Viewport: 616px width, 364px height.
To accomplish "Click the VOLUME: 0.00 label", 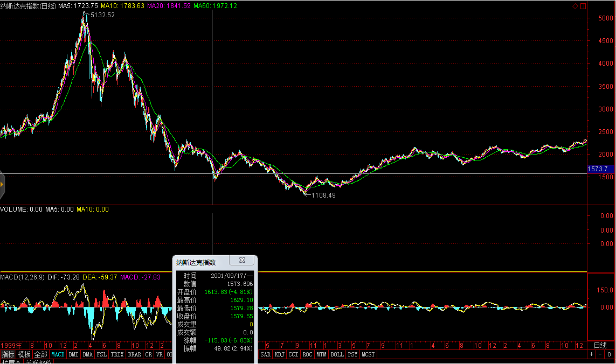I will click(x=21, y=209).
